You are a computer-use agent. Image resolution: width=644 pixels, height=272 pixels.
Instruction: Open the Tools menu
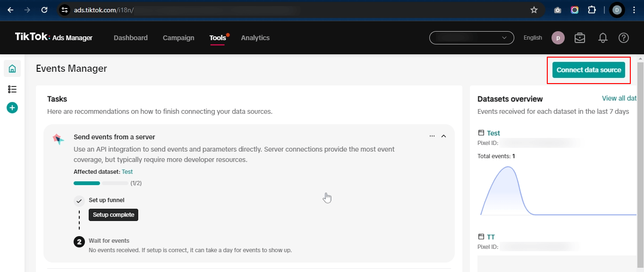tap(218, 38)
